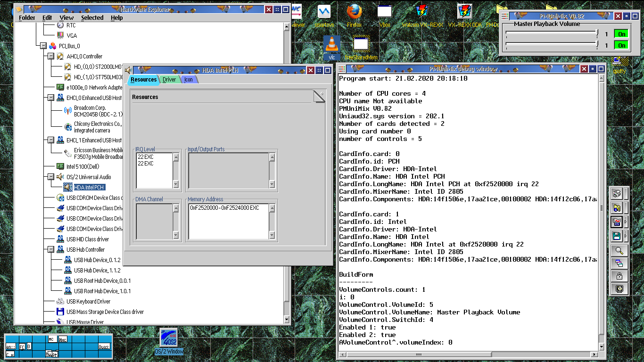Select VGA device in Hardware Explorer tree
644x362 pixels.
point(66,35)
